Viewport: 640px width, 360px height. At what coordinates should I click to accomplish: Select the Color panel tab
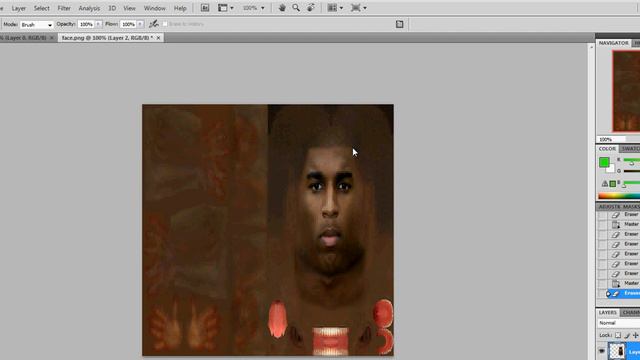[607, 149]
